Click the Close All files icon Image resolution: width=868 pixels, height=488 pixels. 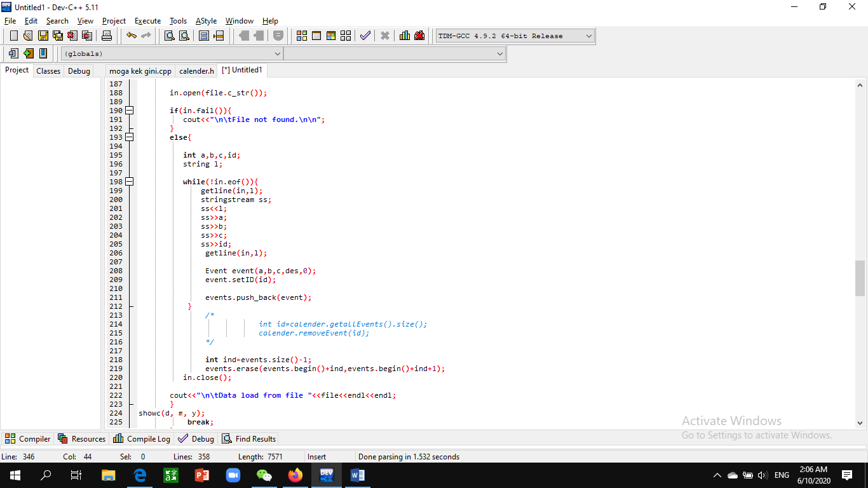[86, 36]
